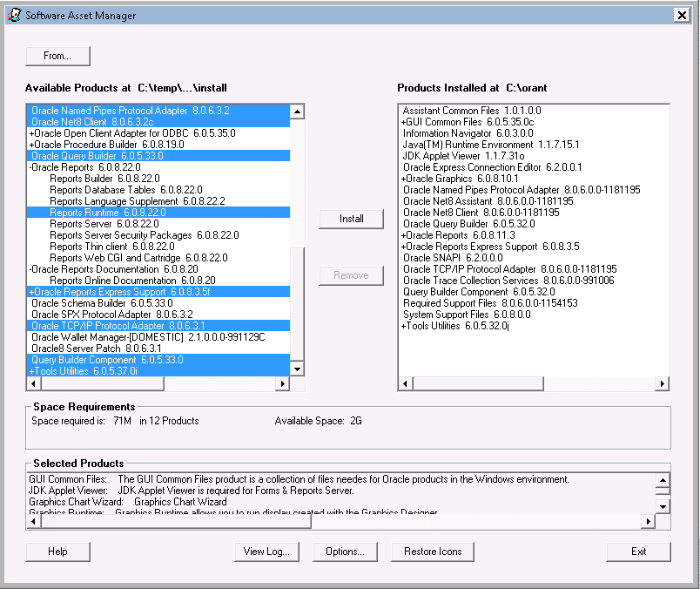This screenshot has height=589, width=700.
Task: Expand installed Oracle Reports Express Support 6.0.8.3.5
Action: tap(404, 247)
